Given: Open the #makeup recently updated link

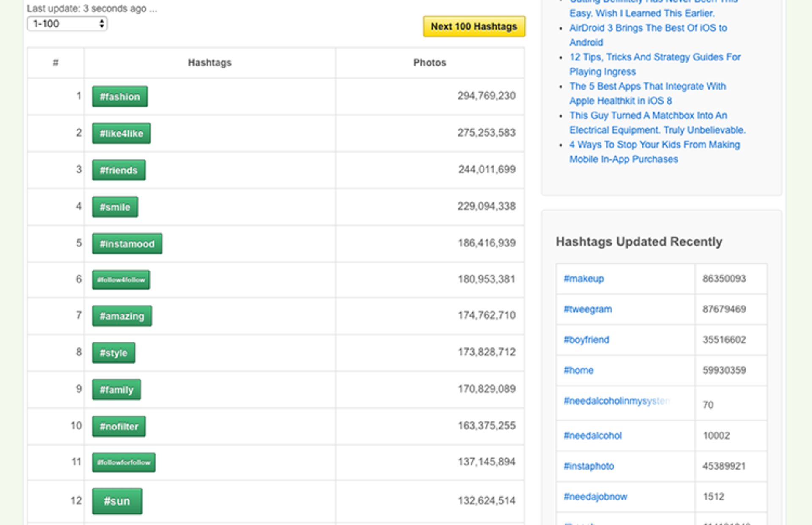Looking at the screenshot, I should [x=584, y=279].
